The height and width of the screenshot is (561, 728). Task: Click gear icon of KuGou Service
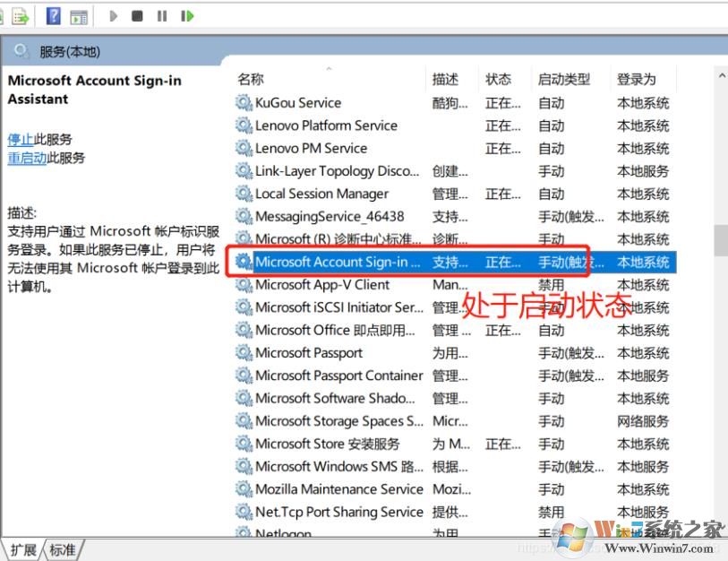coord(244,102)
